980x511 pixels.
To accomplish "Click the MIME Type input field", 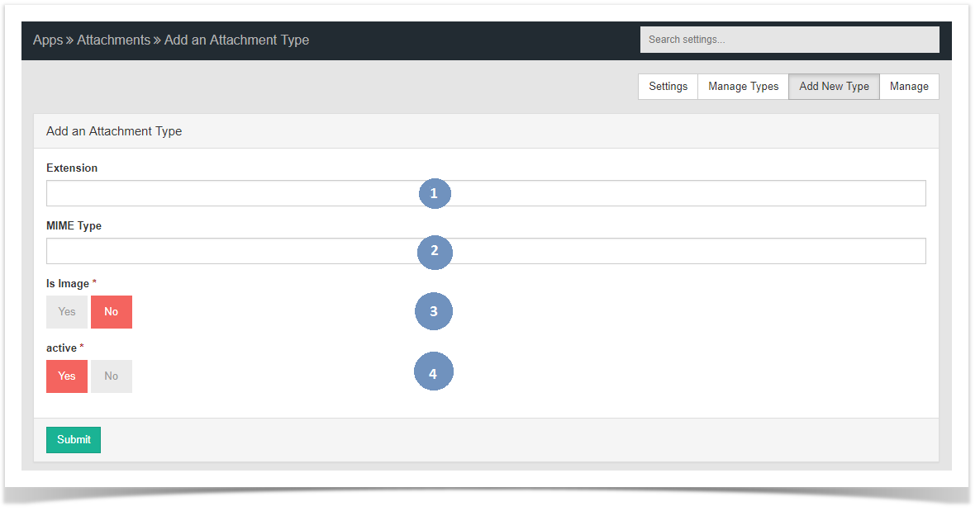I will point(486,250).
